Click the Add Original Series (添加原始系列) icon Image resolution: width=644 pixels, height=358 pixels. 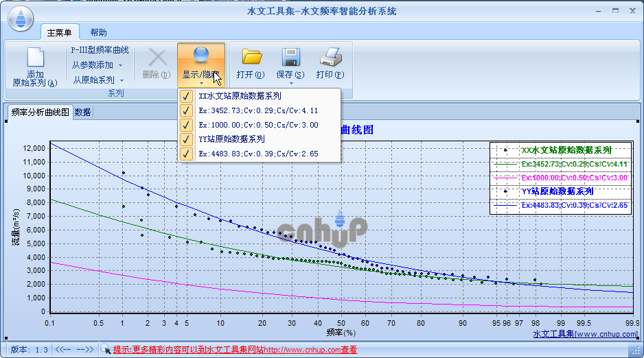click(35, 59)
